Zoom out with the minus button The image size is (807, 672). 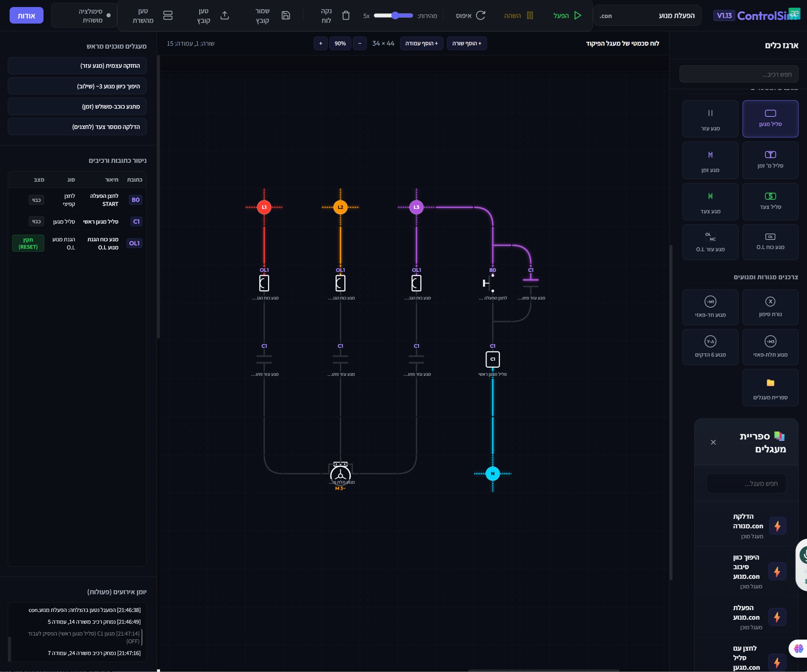[x=360, y=43]
